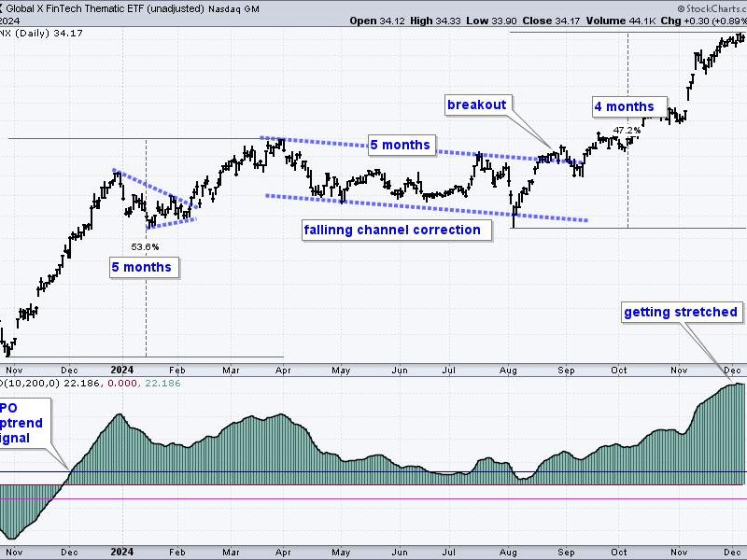Image resolution: width=747 pixels, height=560 pixels.
Task: Click "Jun" on the bottom indicator date axis
Action: pos(400,553)
